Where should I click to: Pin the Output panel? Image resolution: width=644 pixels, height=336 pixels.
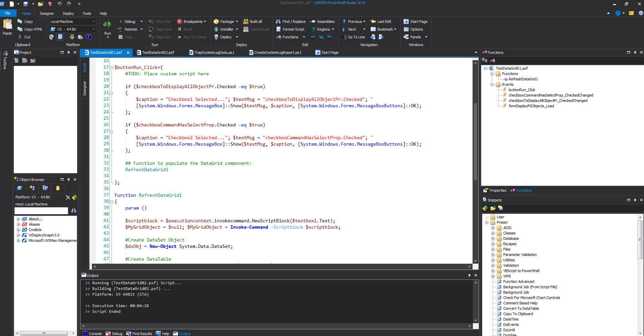pos(469,275)
